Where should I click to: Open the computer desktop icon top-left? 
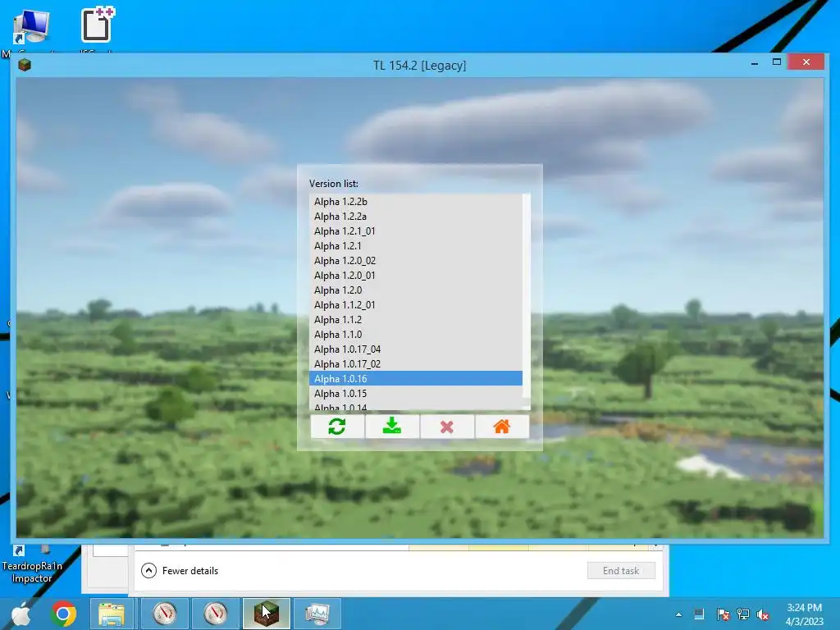pos(31,27)
